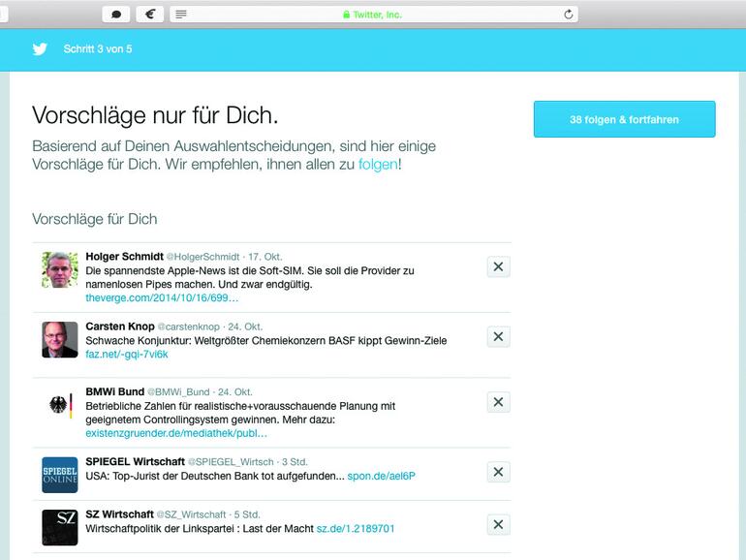Open the BMWi Bund eagle avatar
The height and width of the screenshot is (560, 746).
[60, 405]
